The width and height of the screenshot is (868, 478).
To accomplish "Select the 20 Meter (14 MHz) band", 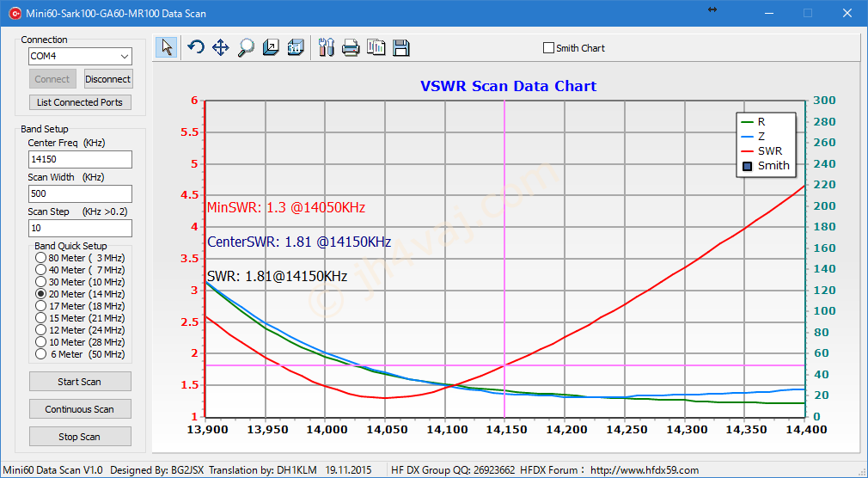I will coord(79,294).
